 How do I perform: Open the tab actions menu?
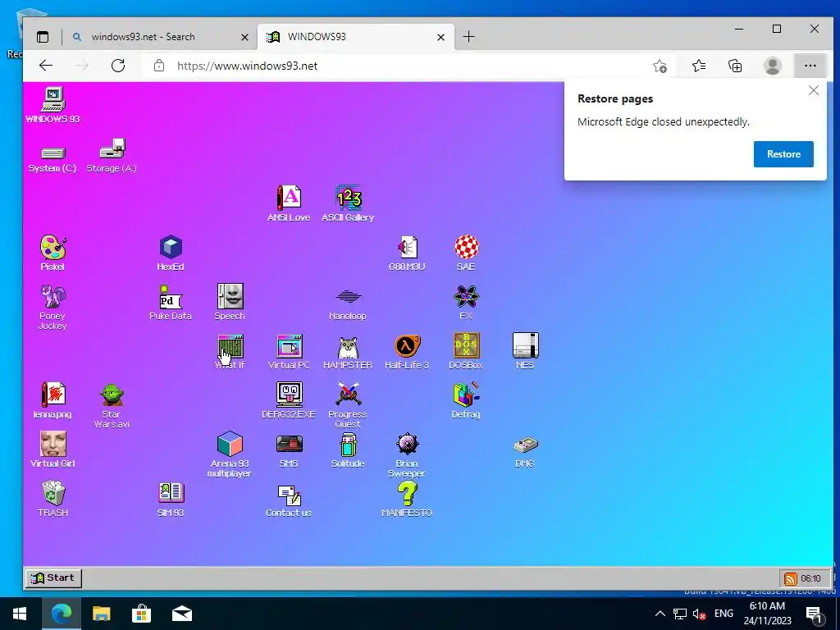click(x=43, y=37)
